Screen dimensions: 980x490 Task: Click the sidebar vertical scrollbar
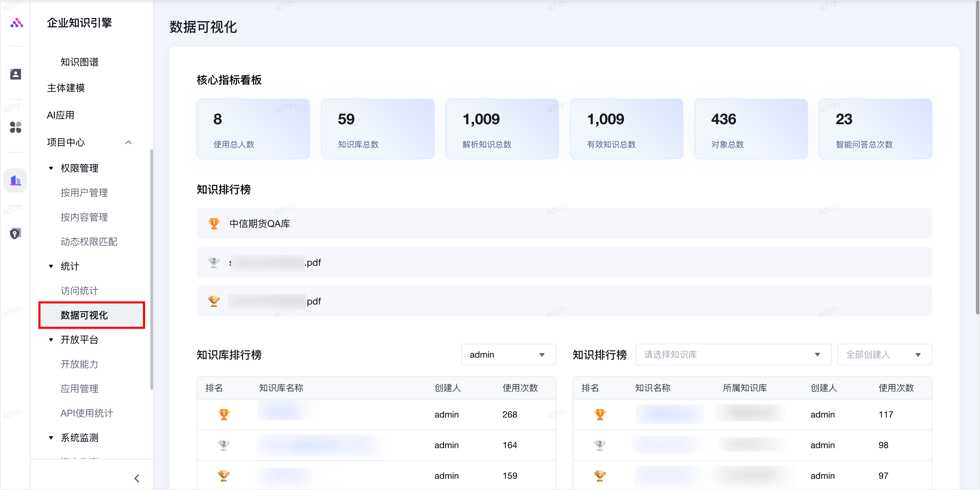[151, 269]
